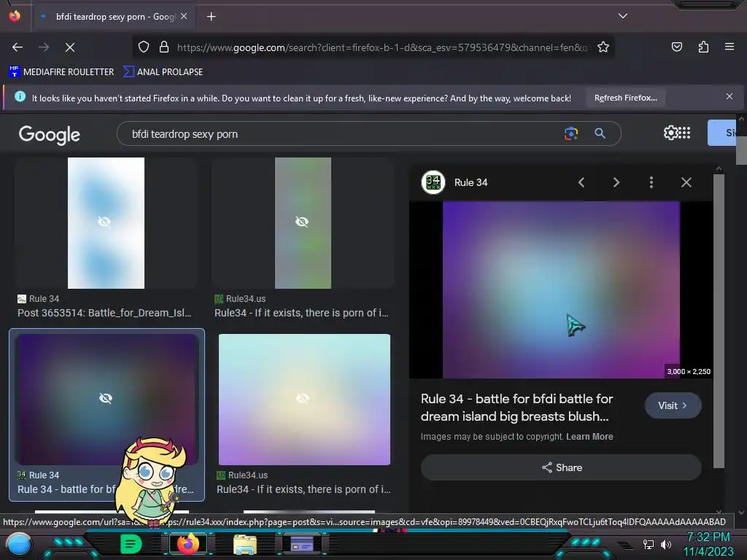Click the Share button

pos(561,467)
